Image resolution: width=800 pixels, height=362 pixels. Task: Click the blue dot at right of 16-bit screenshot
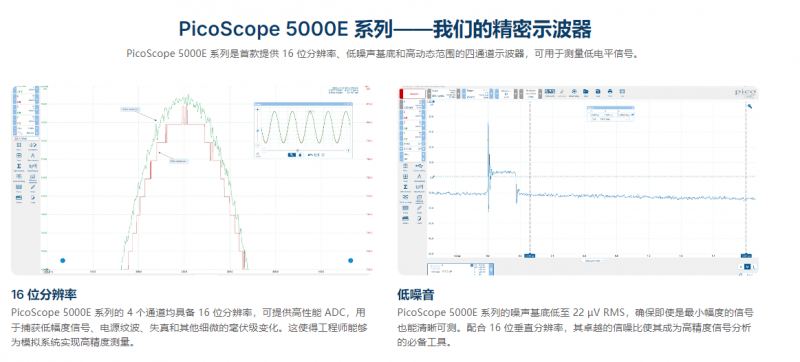tap(351, 261)
